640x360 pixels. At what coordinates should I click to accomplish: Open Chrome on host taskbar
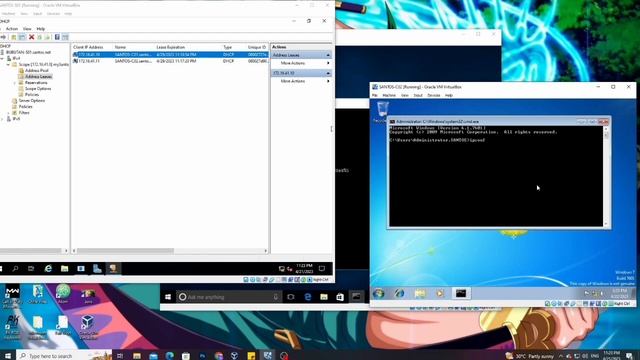(x=219, y=356)
